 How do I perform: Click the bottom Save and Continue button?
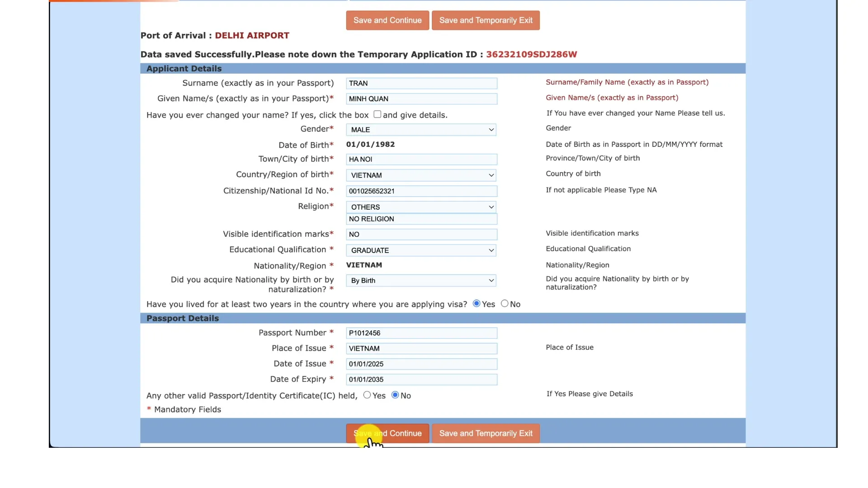[x=387, y=433]
